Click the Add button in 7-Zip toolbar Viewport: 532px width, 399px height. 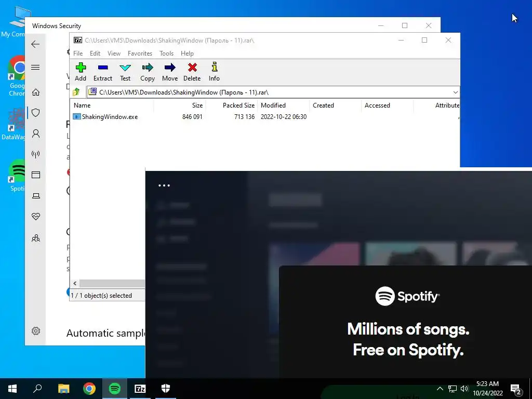point(81,72)
